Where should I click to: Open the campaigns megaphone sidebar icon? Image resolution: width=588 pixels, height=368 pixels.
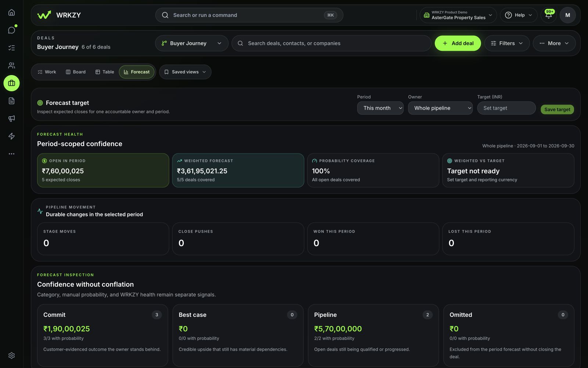click(x=11, y=118)
